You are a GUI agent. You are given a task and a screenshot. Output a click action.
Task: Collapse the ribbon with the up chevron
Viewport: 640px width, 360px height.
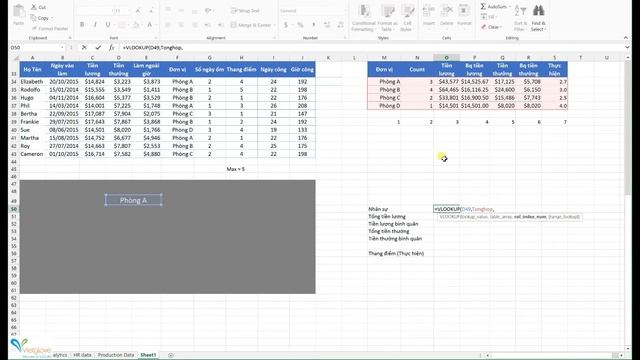click(x=626, y=38)
